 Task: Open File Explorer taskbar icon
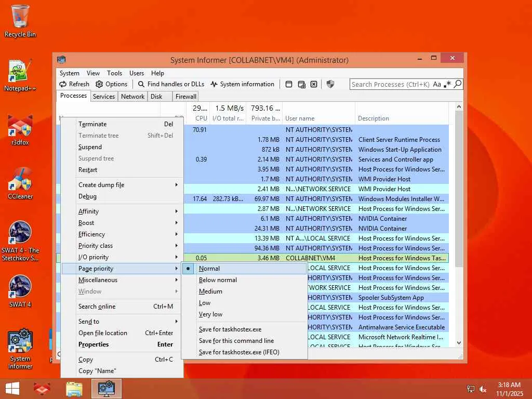74,389
